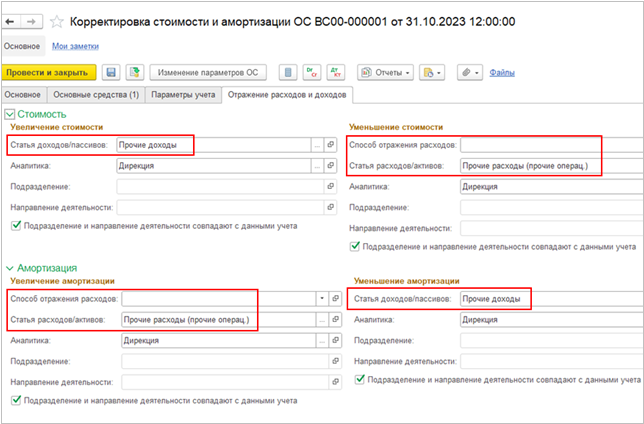The width and height of the screenshot is (644, 424).
Task: Click the Статья доходов/пассивов field under Уменьшение амортизации
Action: pos(552,299)
